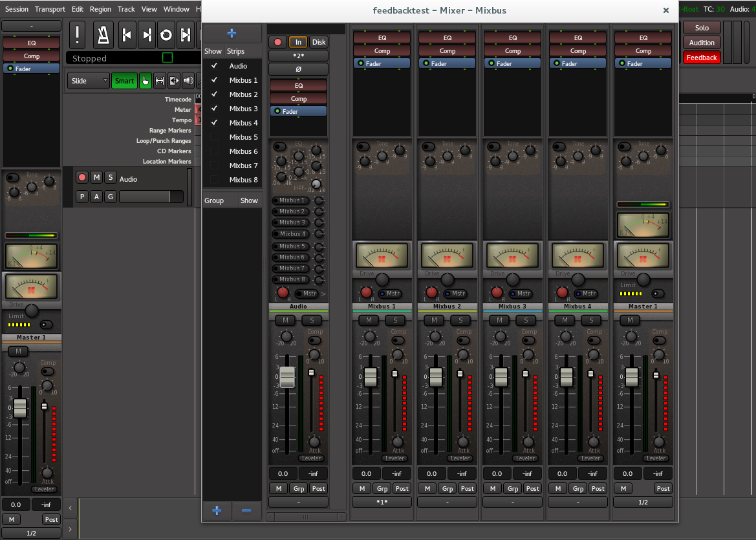Click the red Feedback button
The image size is (756, 540).
[702, 58]
